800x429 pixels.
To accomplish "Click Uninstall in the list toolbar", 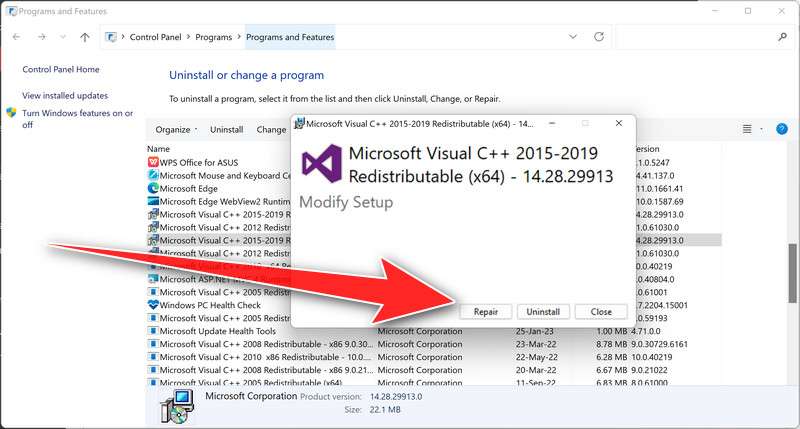I will click(227, 130).
